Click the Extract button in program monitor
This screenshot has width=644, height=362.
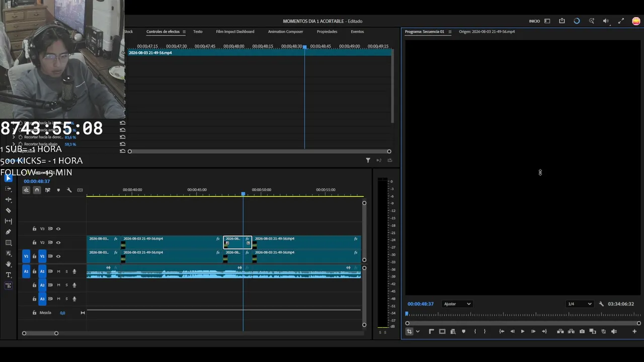[x=571, y=331]
